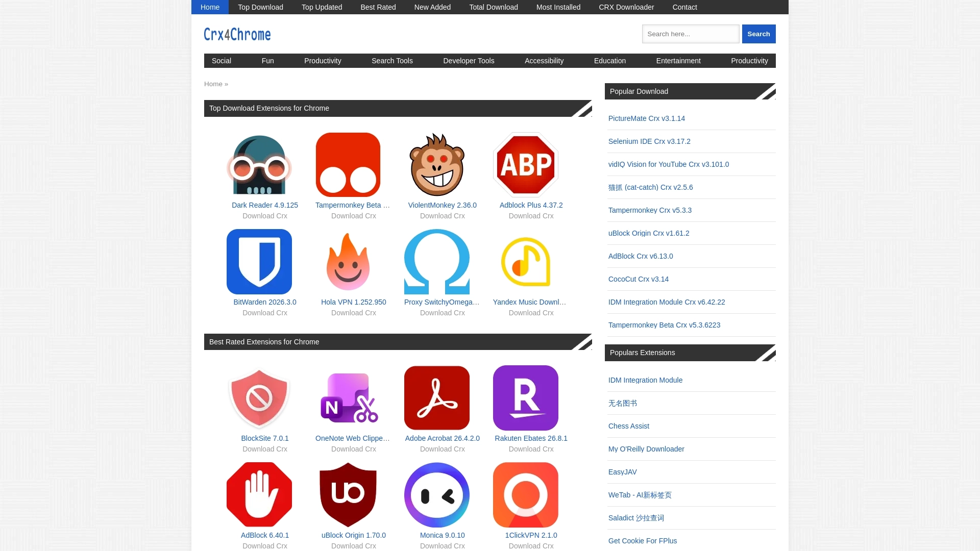The width and height of the screenshot is (980, 551).
Task: Open the Monica 9.0.10 title link
Action: [443, 535]
